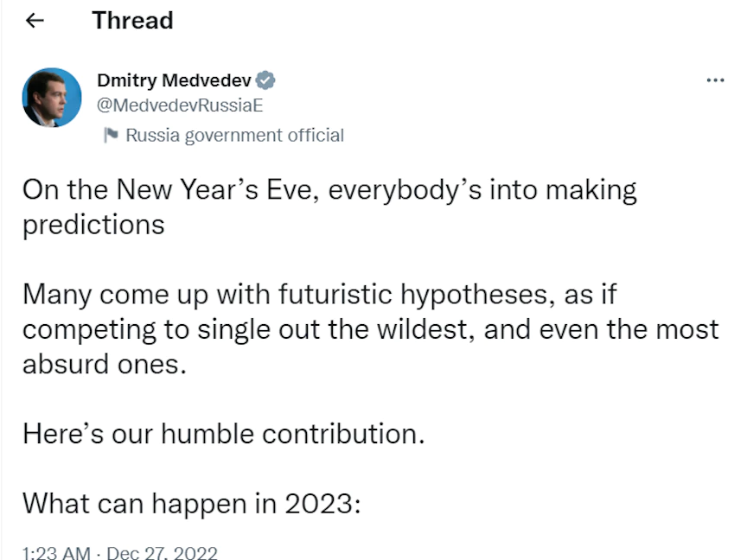Click the word "predictions" in the tweet
Viewport: 747px width, 560px height.
click(x=93, y=225)
